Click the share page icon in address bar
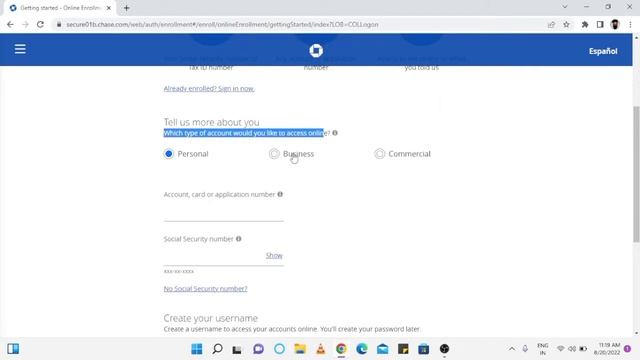Viewport: 640px width, 360px height. [551, 24]
